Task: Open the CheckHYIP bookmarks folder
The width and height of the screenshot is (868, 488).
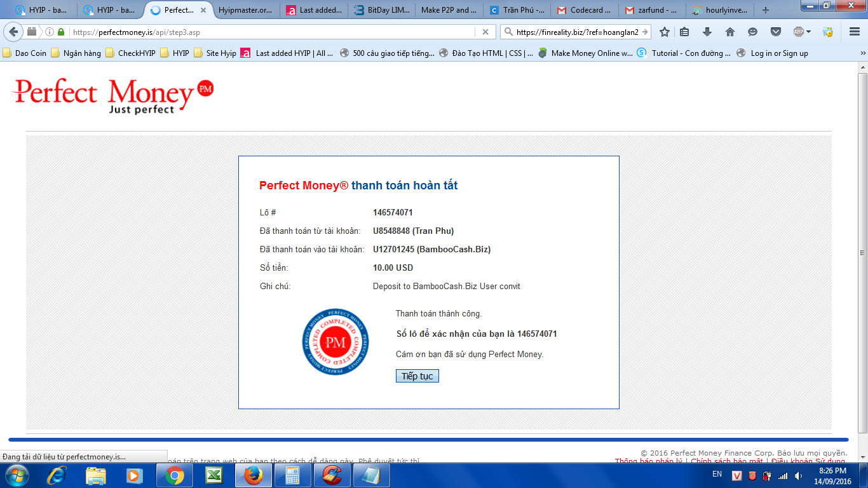Action: (131, 53)
